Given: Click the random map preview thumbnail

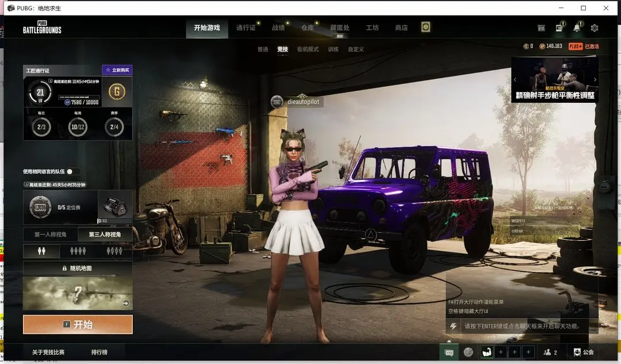Looking at the screenshot, I should (78, 293).
